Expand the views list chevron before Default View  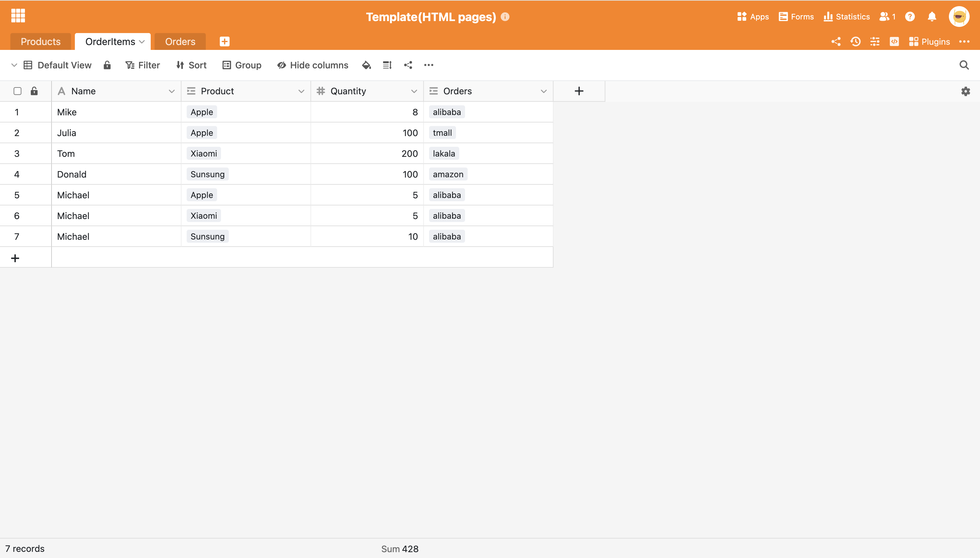click(x=14, y=65)
